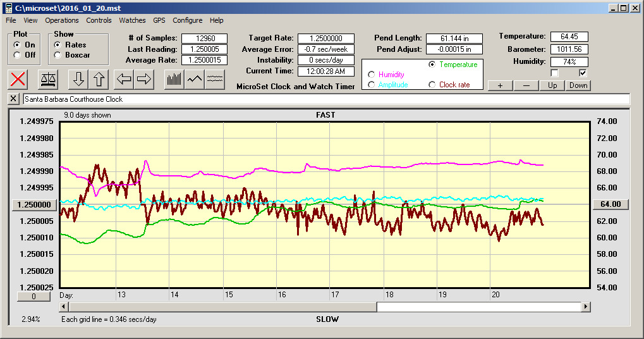This screenshot has height=339, width=644.
Task: Click the 0 button below left axis
Action: (33, 296)
